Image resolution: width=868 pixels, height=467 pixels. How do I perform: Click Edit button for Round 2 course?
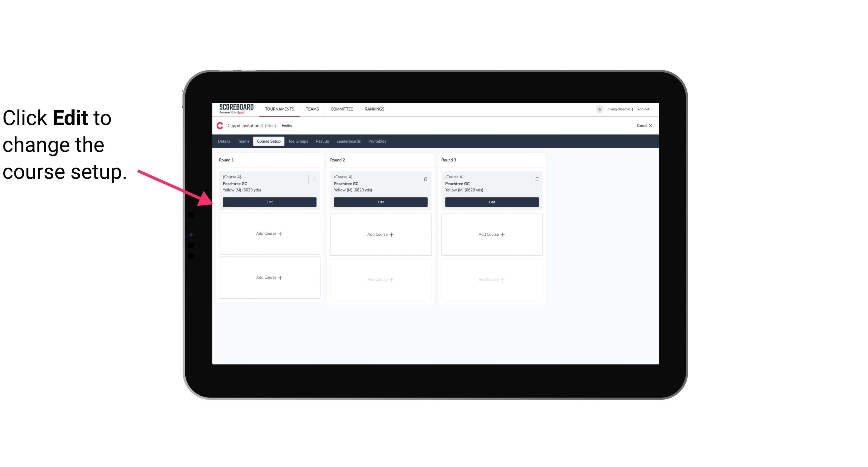pos(380,202)
